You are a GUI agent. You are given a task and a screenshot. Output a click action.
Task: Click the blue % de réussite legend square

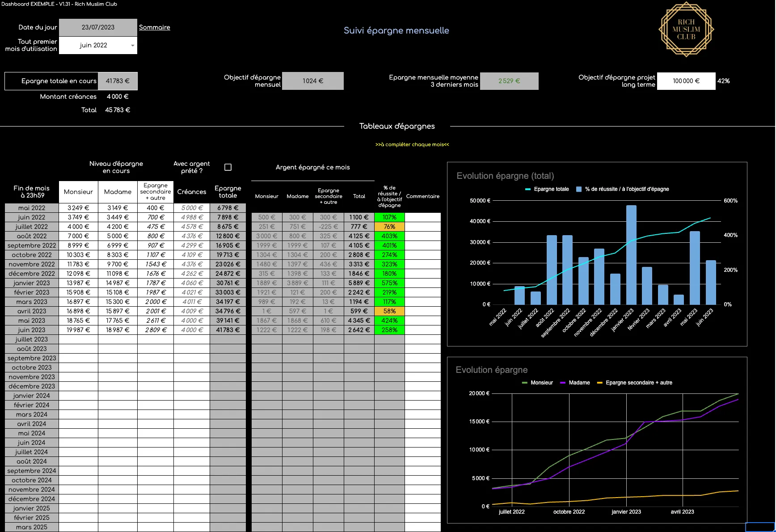(579, 189)
